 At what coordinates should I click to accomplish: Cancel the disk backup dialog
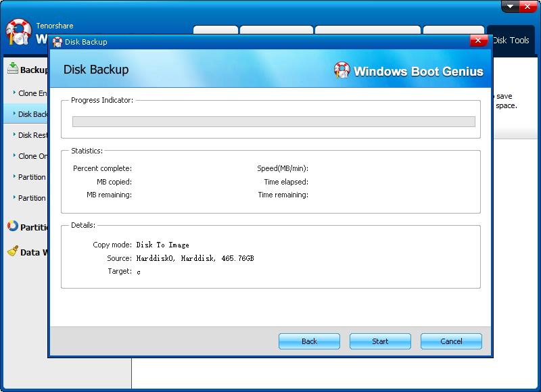451,341
